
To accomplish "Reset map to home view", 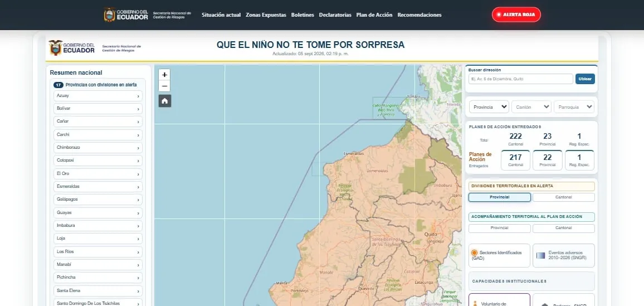I will pyautogui.click(x=165, y=101).
